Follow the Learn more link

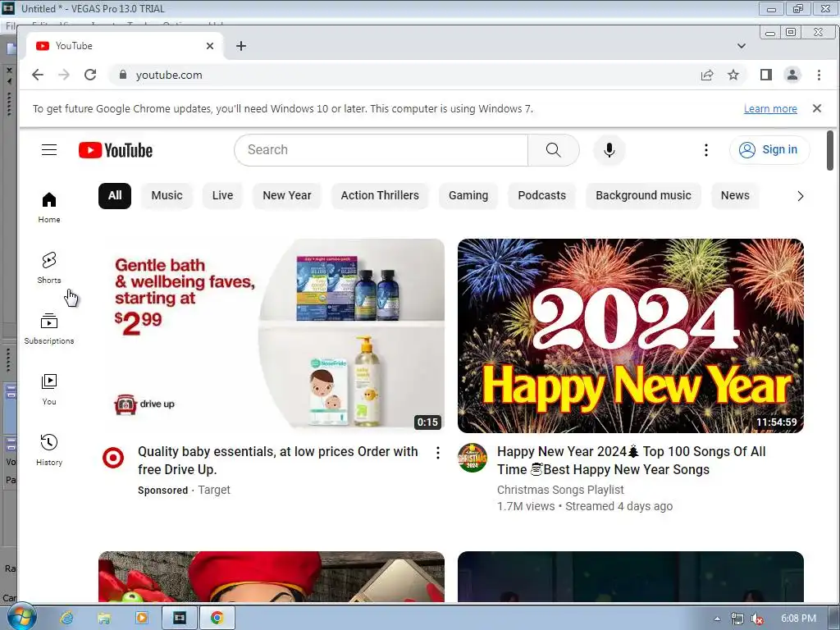click(770, 109)
